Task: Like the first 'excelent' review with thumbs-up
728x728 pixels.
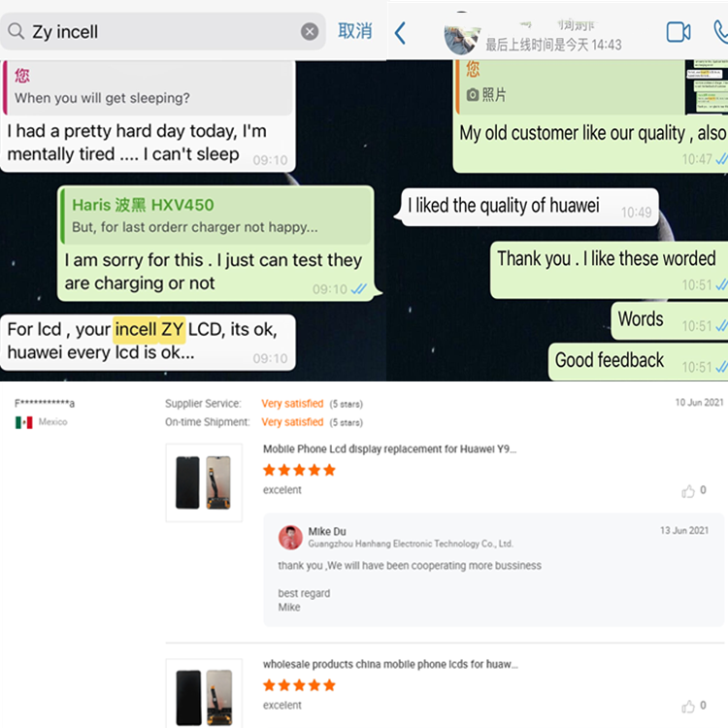Action: pos(688,491)
